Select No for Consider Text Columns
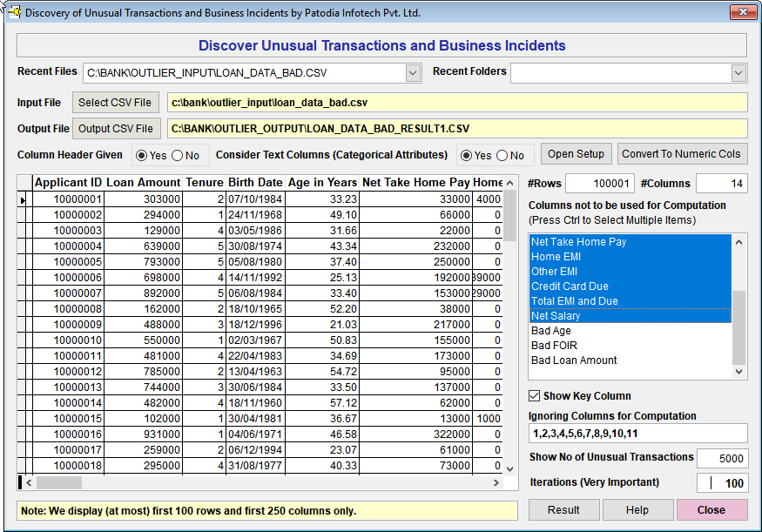 (x=502, y=156)
